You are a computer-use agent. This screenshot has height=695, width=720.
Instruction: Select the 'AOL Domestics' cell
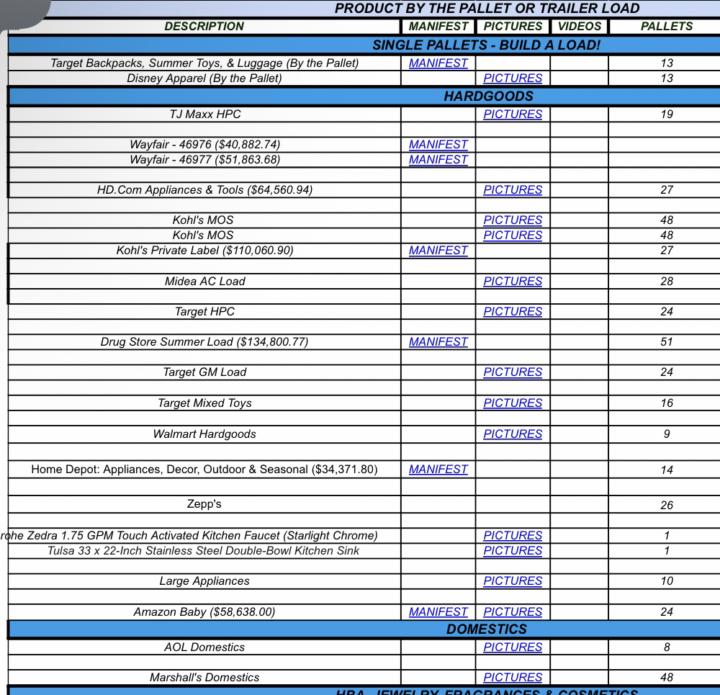[x=204, y=647]
